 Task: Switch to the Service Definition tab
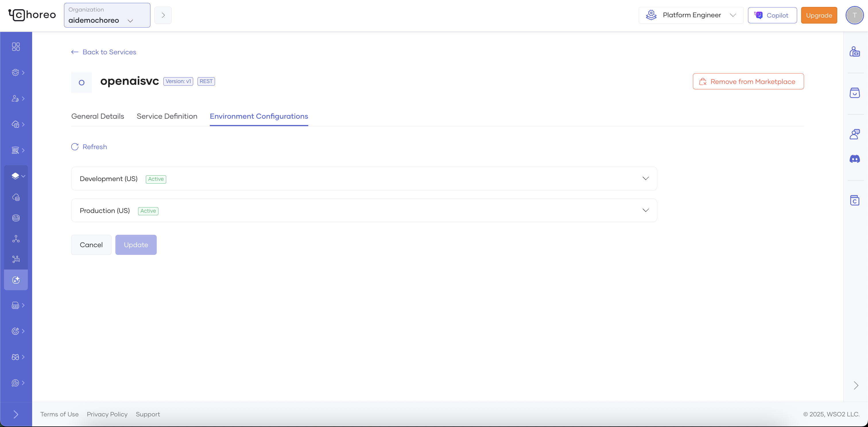point(167,116)
